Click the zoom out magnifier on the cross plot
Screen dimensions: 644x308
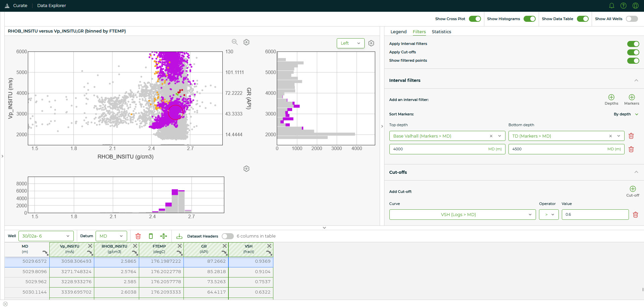click(234, 42)
